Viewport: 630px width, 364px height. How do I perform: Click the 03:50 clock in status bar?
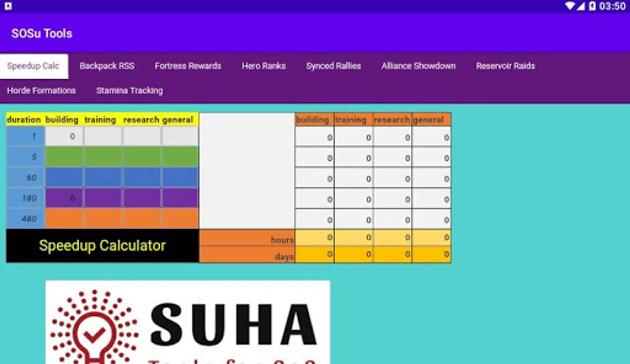612,6
